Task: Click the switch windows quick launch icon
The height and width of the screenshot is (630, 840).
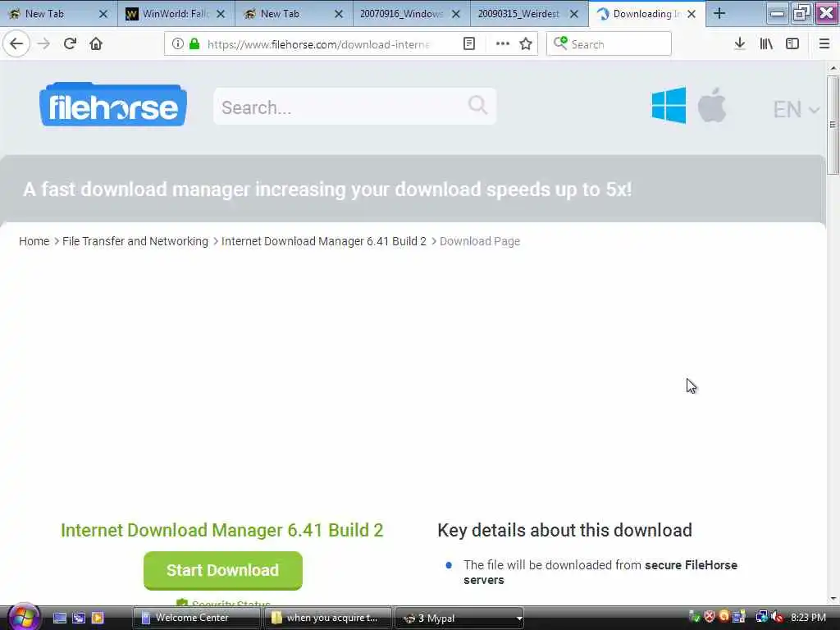Action: point(79,619)
